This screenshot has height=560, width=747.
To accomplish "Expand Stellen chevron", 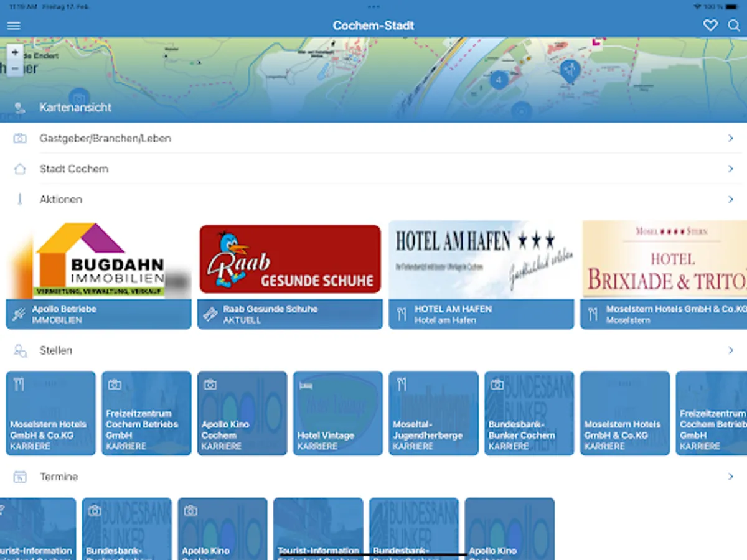I will click(731, 350).
